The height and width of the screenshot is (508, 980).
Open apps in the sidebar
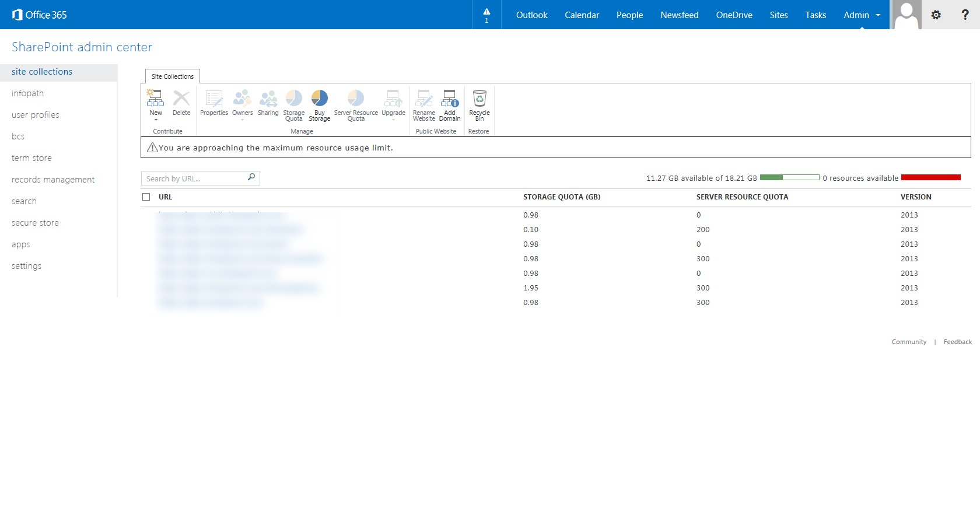(20, 244)
